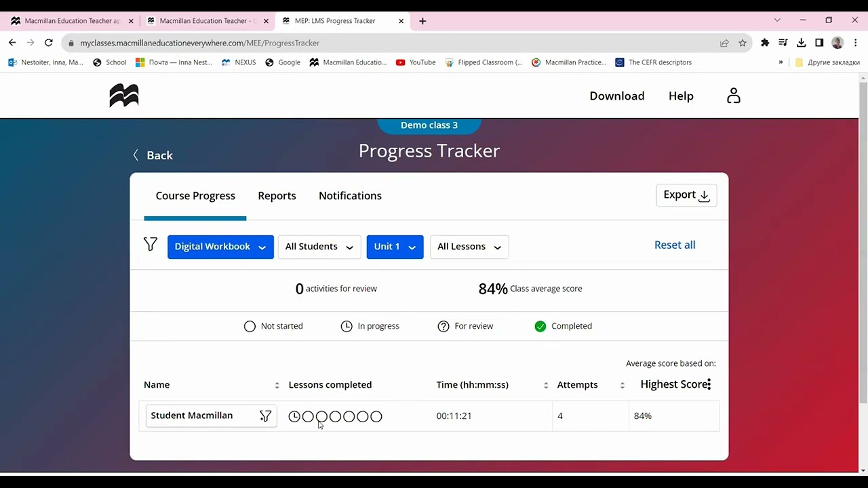Viewport: 868px width, 488px height.
Task: Switch to the first Macmillan Education Teacher browser tab
Action: point(71,21)
